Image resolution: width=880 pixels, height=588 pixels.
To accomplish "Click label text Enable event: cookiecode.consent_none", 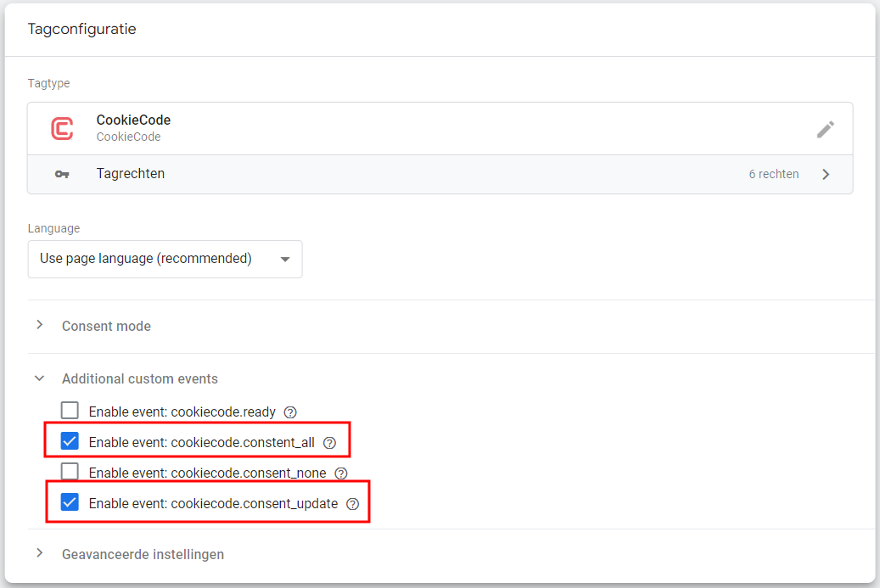I will coord(208,473).
